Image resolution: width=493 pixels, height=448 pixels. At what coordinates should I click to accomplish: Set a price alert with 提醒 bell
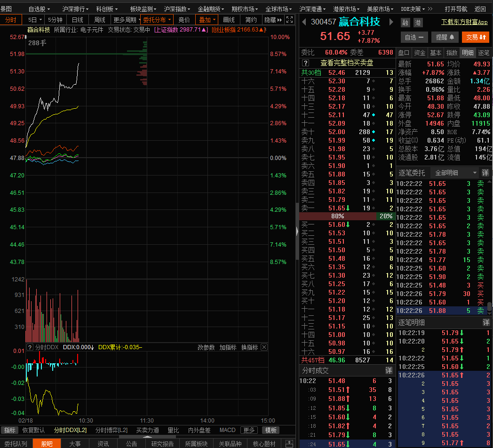[445, 37]
